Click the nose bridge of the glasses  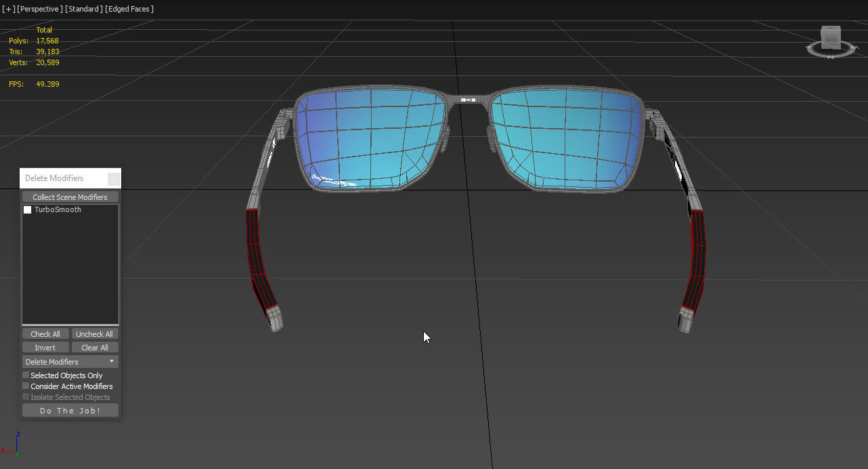(468, 99)
